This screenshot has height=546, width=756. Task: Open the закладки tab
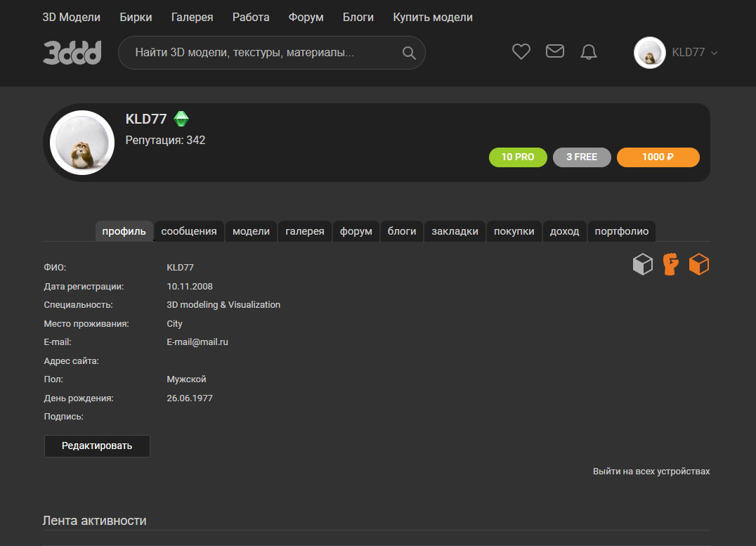pyautogui.click(x=455, y=231)
